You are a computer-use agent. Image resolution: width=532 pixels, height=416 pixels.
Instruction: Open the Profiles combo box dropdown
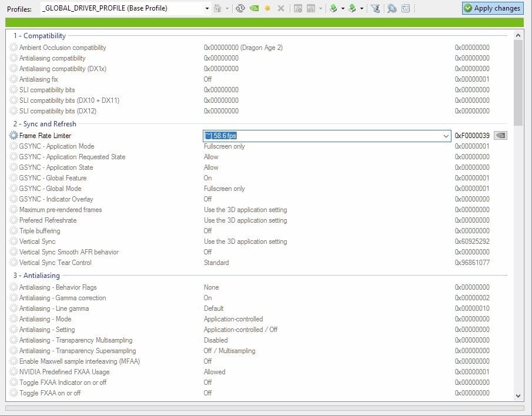pos(207,8)
